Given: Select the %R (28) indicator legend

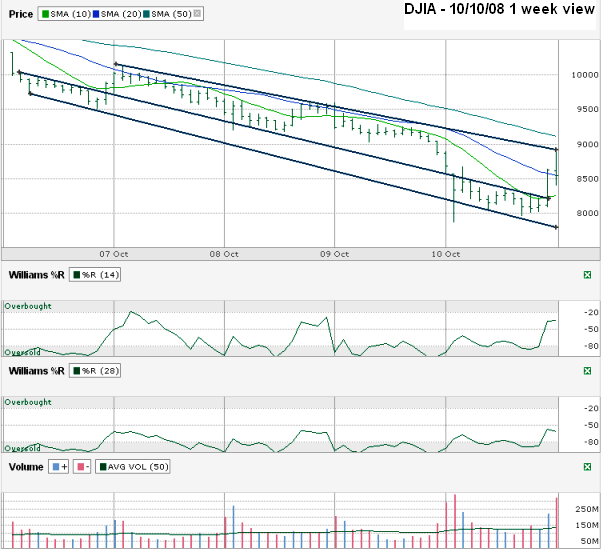Looking at the screenshot, I should [x=95, y=371].
